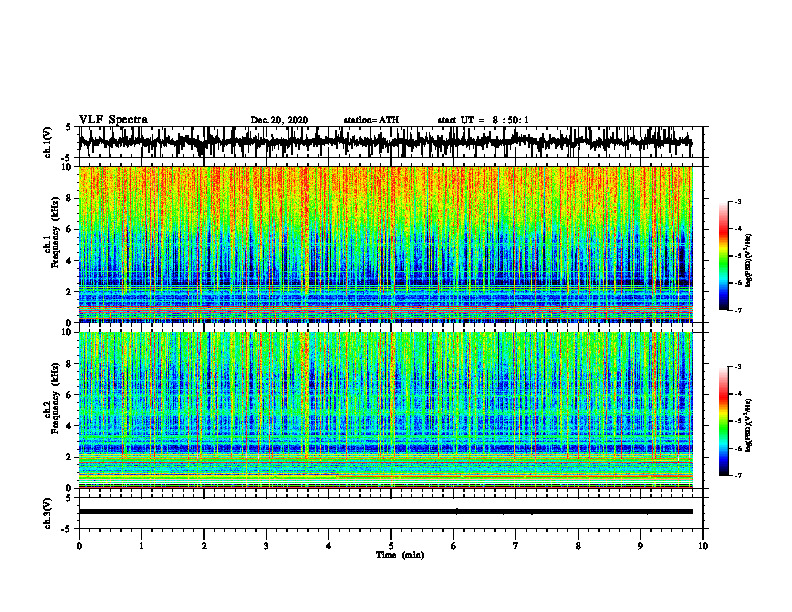Image resolution: width=792 pixels, height=612 pixels.
Task: Click the ch.1 voltage waveform trace
Action: (385, 142)
